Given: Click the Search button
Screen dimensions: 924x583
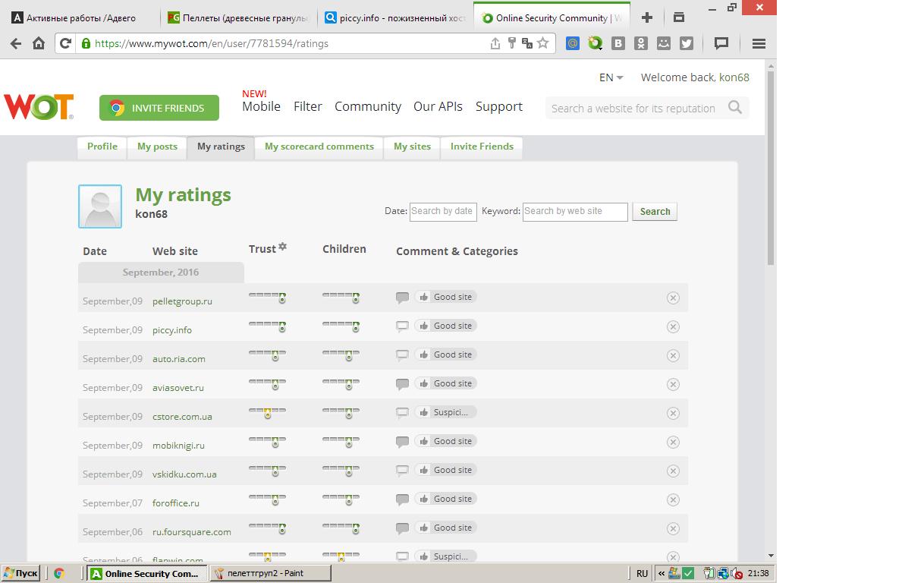Looking at the screenshot, I should [655, 212].
